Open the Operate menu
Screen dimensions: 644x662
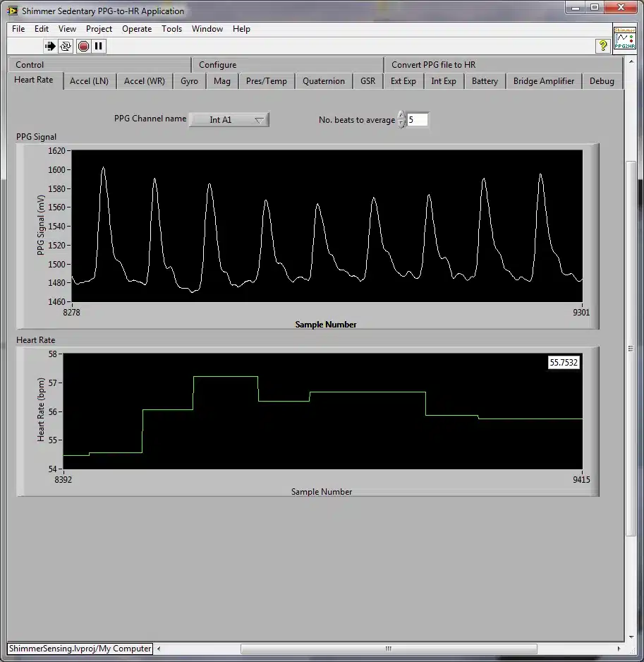(137, 29)
